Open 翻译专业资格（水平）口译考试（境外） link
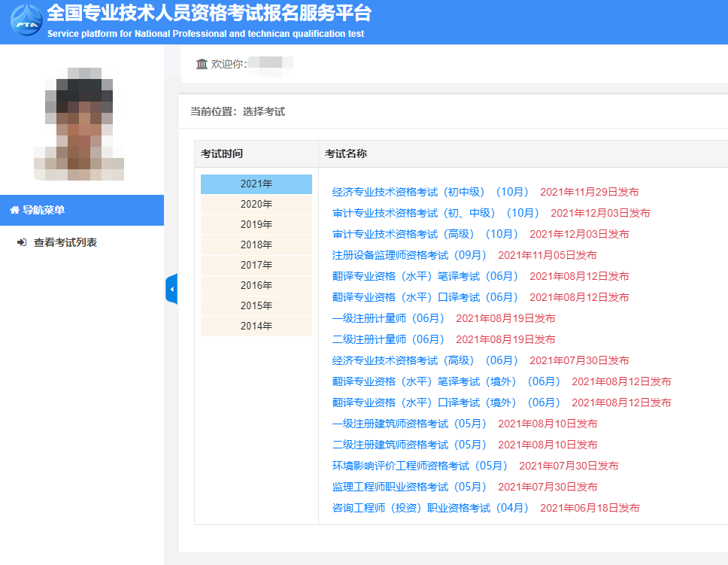The image size is (728, 565). click(x=447, y=402)
